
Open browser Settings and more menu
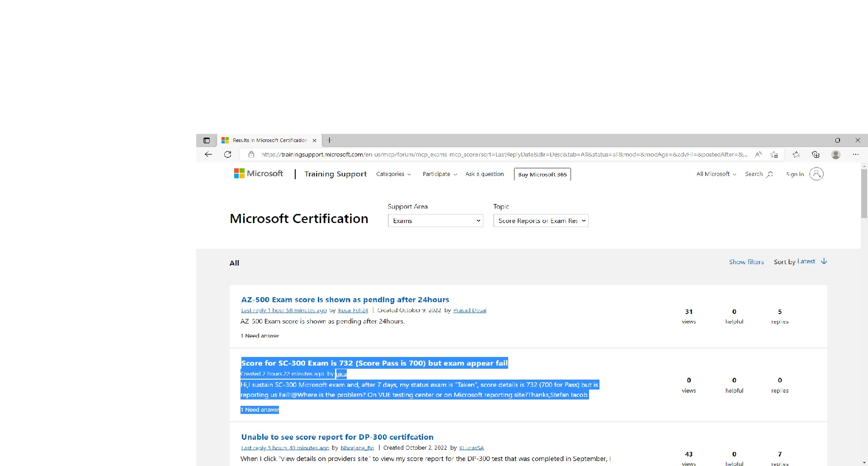click(855, 154)
